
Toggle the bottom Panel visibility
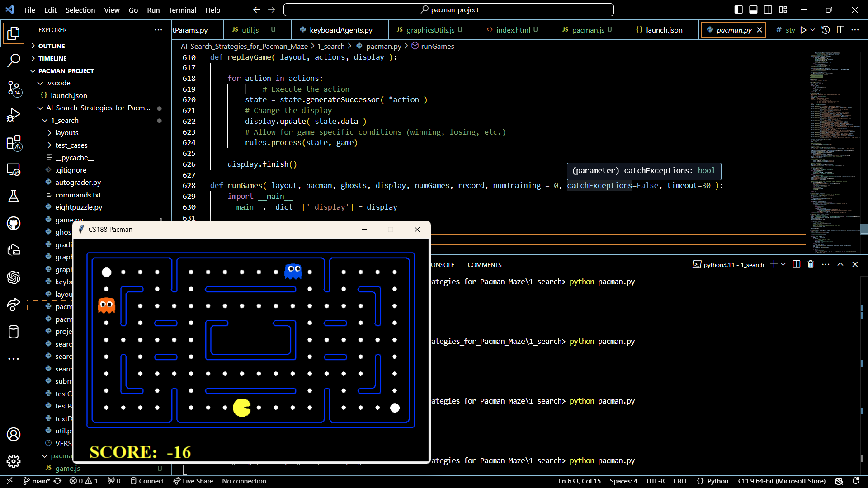click(x=753, y=9)
